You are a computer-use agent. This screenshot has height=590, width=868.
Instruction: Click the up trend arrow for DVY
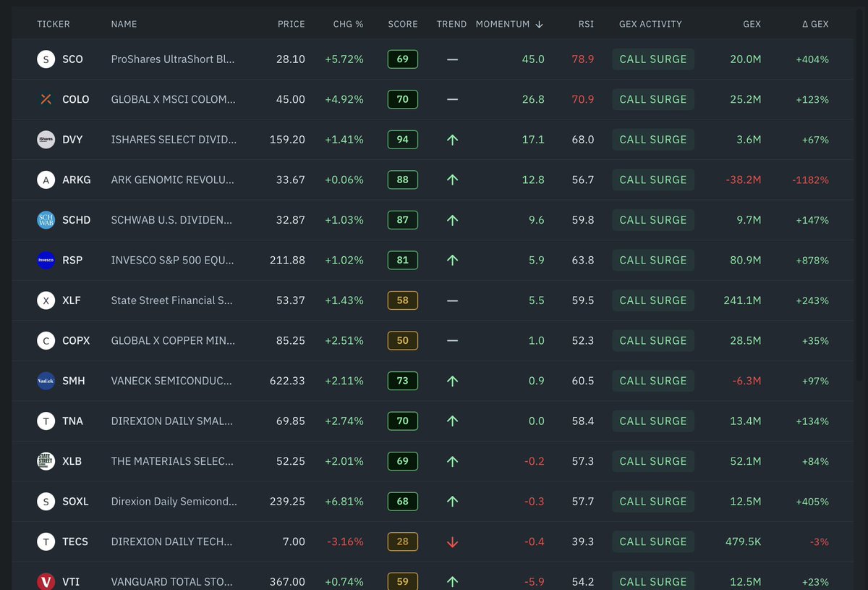pos(452,140)
